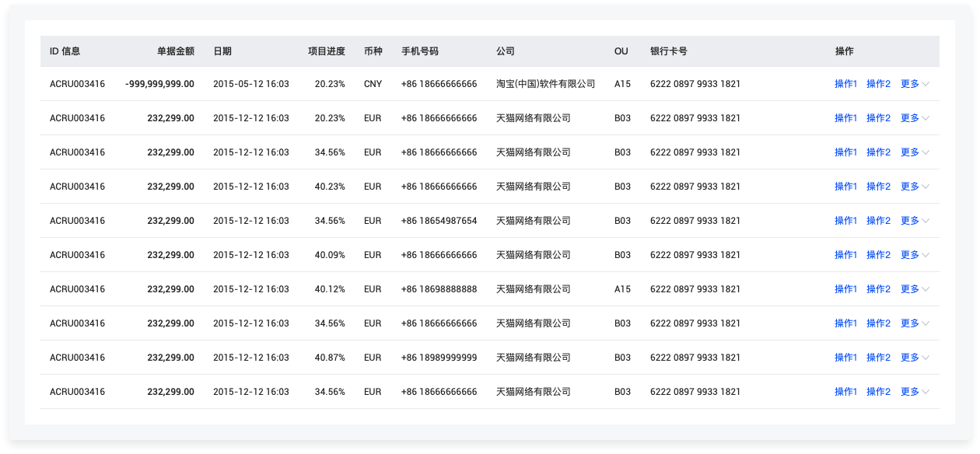Viewport: 980px width, 454px height.
Task: Select the CNY currency cell
Action: coord(373,84)
